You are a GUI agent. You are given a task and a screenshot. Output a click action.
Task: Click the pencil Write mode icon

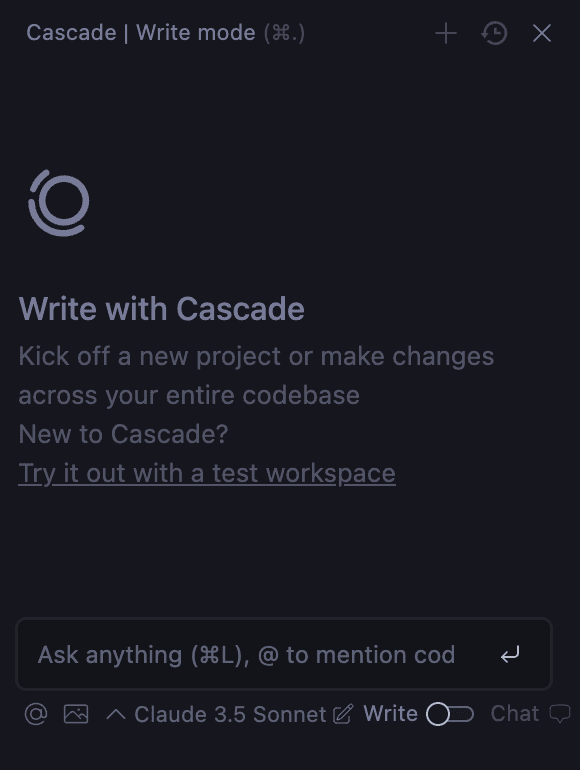coord(343,714)
